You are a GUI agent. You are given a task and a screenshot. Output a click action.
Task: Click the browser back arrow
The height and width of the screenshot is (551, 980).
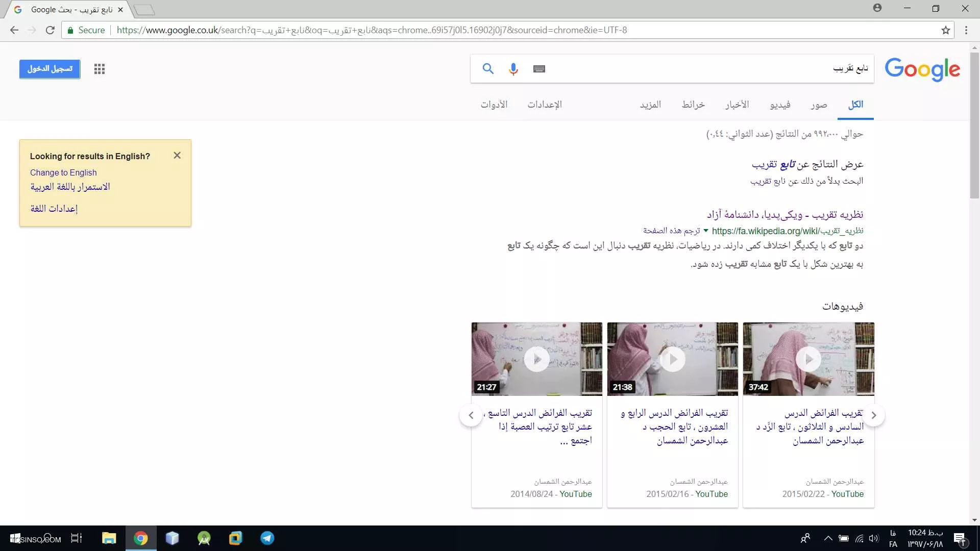pos(14,30)
